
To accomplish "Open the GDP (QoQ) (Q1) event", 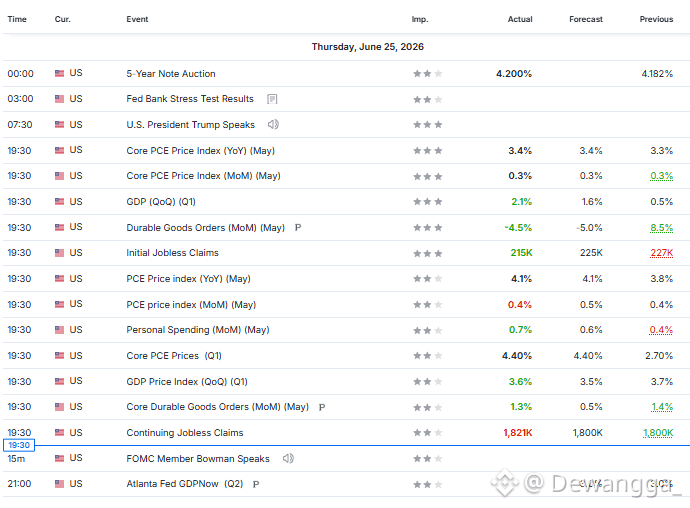I will pos(161,202).
